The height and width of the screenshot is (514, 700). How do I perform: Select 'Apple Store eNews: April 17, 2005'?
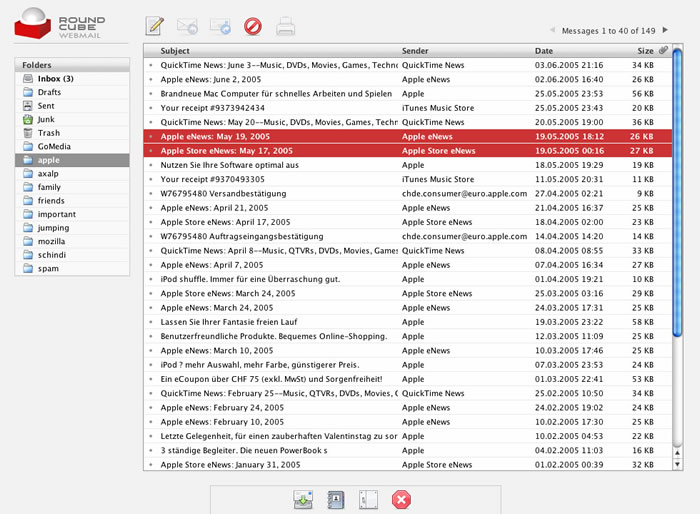tap(408, 222)
